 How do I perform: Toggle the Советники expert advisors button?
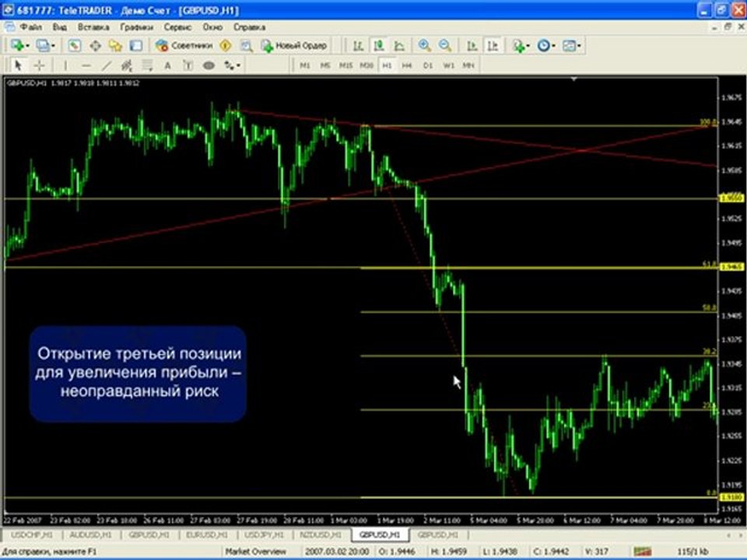[184, 46]
